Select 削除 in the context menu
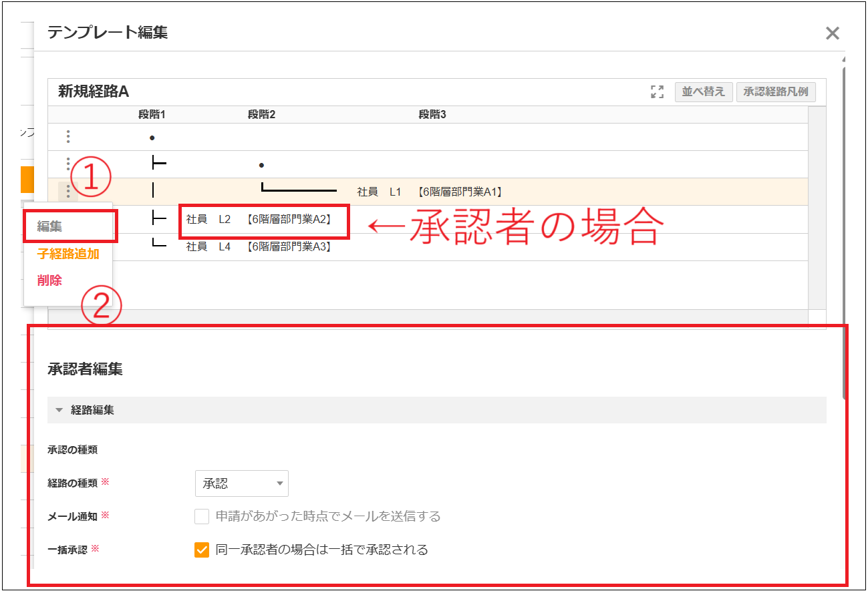This screenshot has width=868, height=593. [50, 280]
